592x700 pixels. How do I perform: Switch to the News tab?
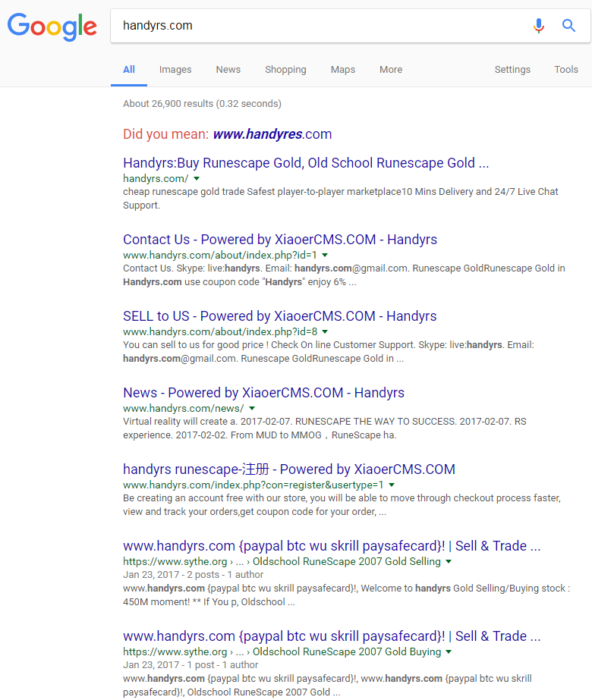228,70
